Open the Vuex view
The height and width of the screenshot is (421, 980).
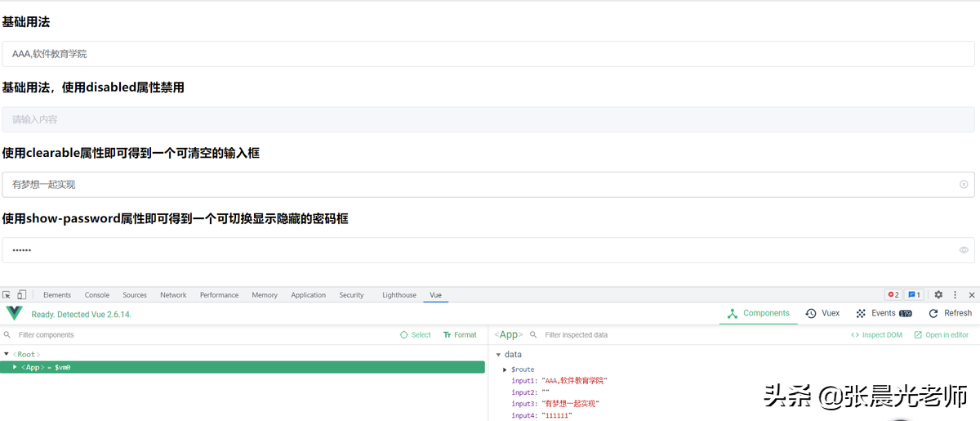tap(822, 313)
